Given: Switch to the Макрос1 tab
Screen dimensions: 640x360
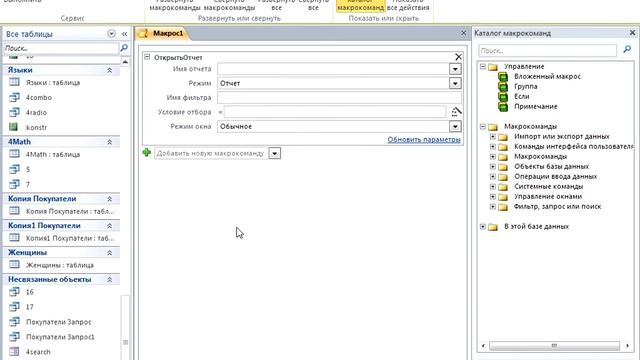Looking at the screenshot, I should pyautogui.click(x=162, y=33).
